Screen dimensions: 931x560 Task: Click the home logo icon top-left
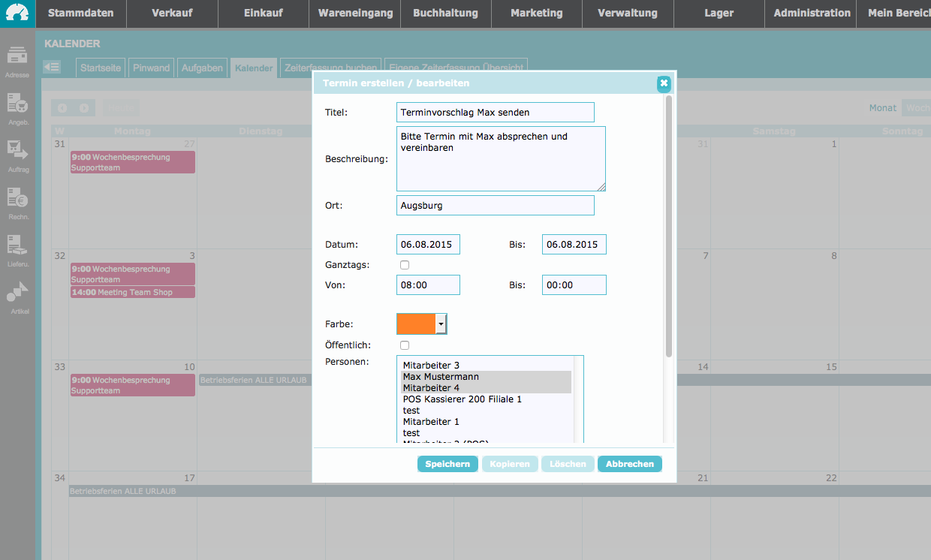point(17,14)
